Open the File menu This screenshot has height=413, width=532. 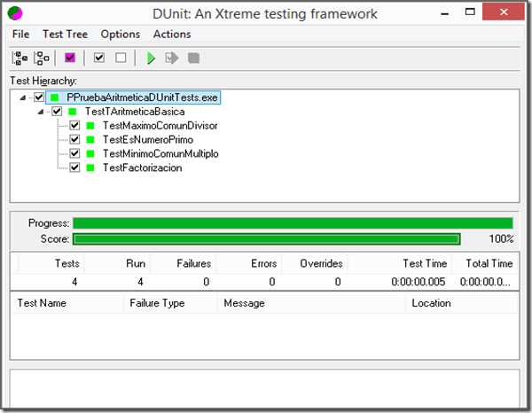(20, 35)
